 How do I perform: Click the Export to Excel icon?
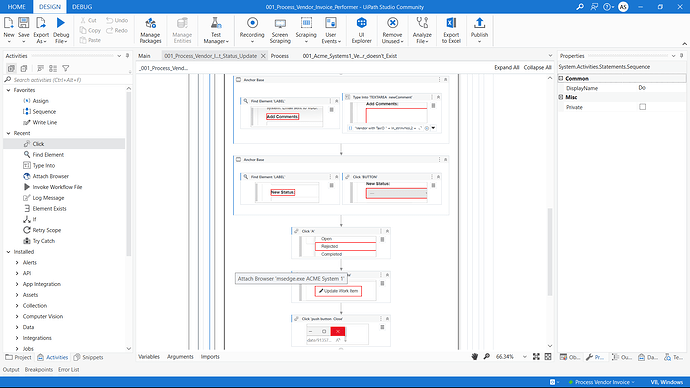[451, 30]
